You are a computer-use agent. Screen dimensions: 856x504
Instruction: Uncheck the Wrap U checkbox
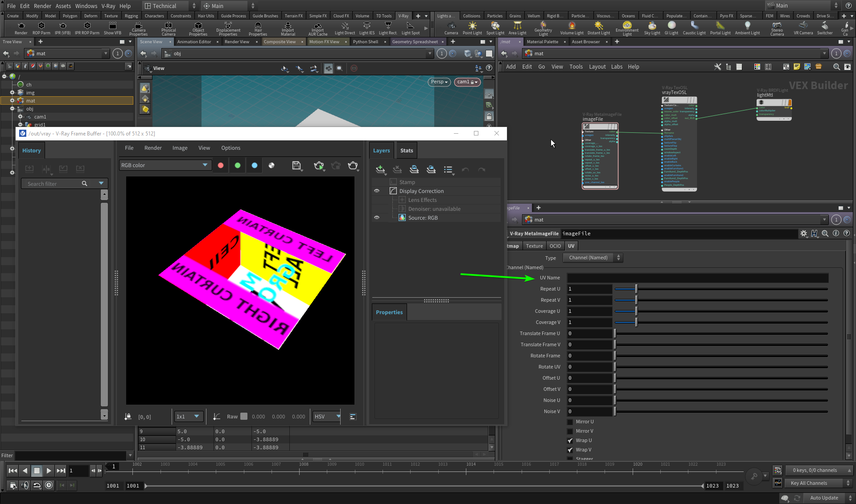(570, 440)
